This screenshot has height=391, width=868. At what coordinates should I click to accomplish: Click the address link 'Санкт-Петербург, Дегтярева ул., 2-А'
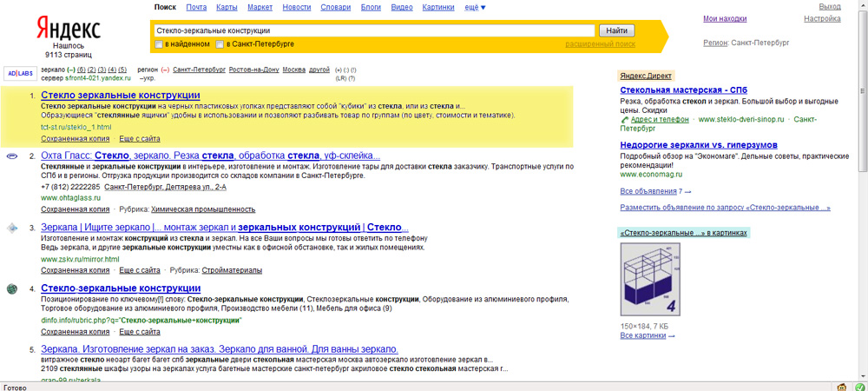point(166,187)
